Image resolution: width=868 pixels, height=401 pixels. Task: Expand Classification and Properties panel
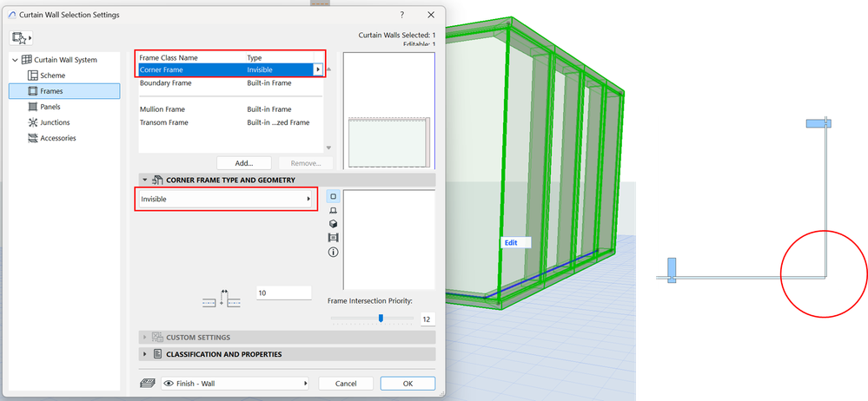tap(145, 354)
